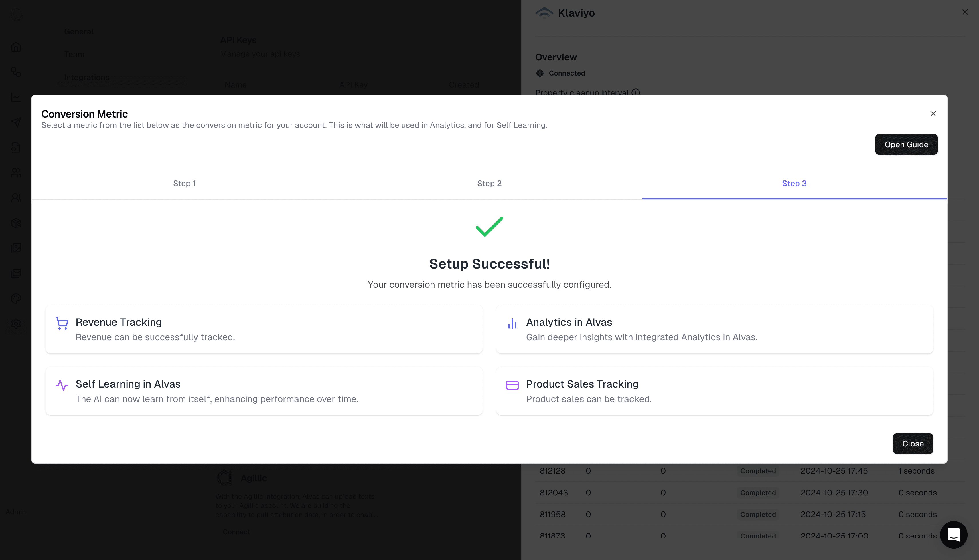The width and height of the screenshot is (979, 560).
Task: Click Connect under Agillic integration
Action: tap(236, 531)
